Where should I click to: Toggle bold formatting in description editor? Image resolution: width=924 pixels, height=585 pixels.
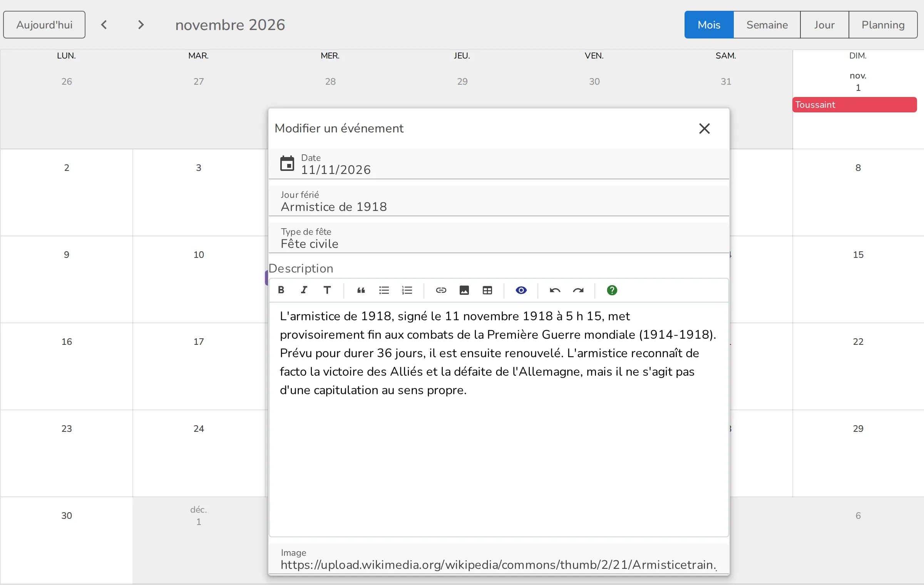pos(281,290)
